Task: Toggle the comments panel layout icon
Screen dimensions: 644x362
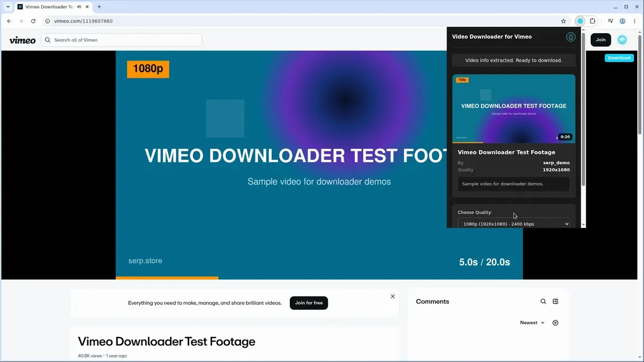Action: (x=555, y=301)
